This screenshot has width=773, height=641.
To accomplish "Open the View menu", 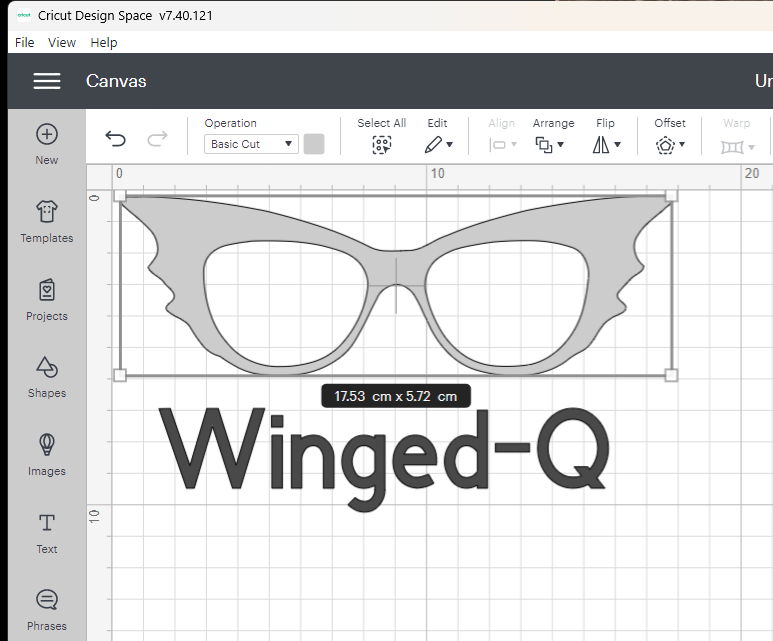I will (x=62, y=42).
